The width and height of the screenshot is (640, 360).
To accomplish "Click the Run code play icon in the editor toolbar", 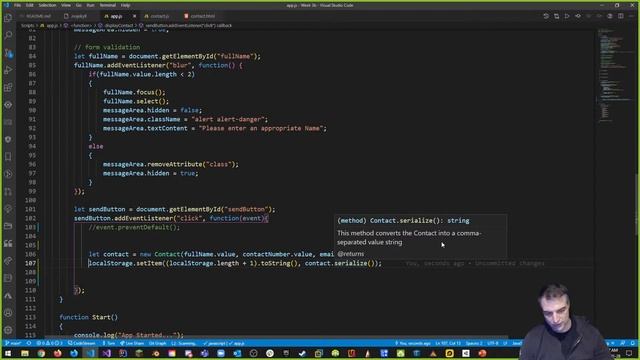I will (567, 16).
